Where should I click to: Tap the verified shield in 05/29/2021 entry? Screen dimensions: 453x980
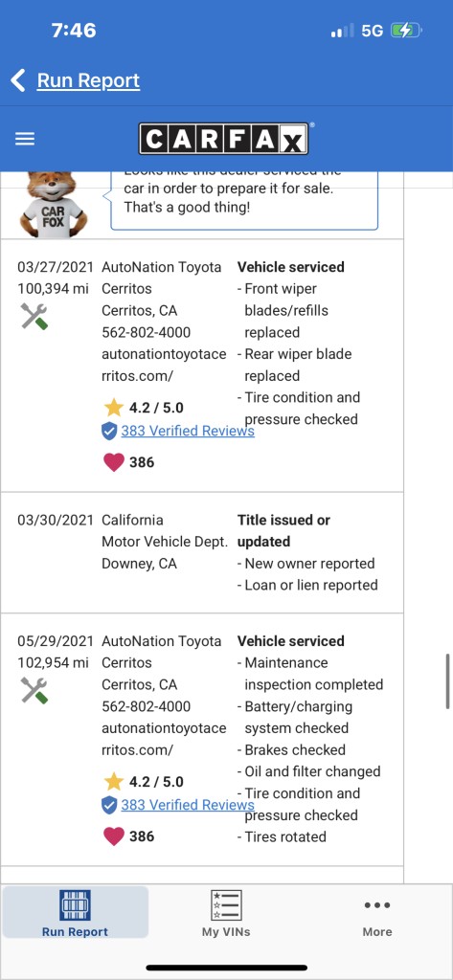(x=109, y=805)
